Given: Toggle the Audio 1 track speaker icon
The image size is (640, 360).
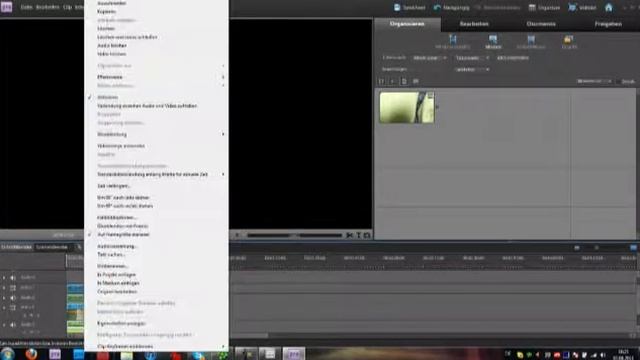Looking at the screenshot, I should click(x=13, y=325).
